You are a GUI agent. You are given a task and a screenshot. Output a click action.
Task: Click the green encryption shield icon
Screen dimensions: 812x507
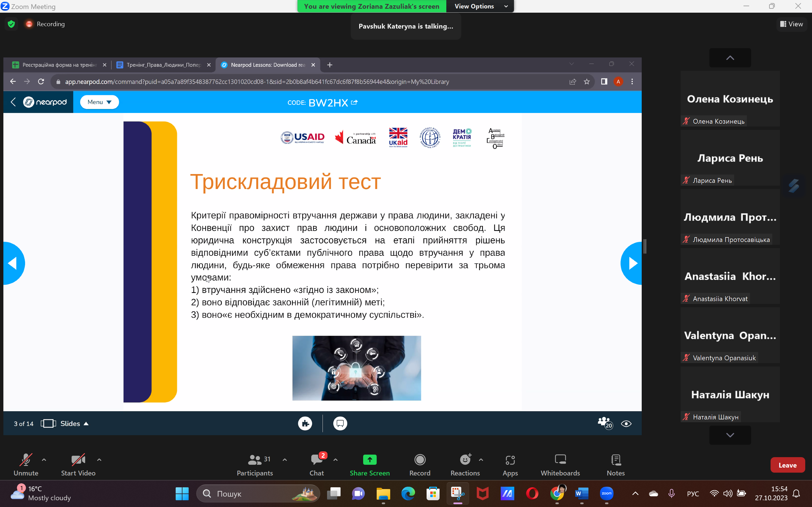click(x=11, y=24)
